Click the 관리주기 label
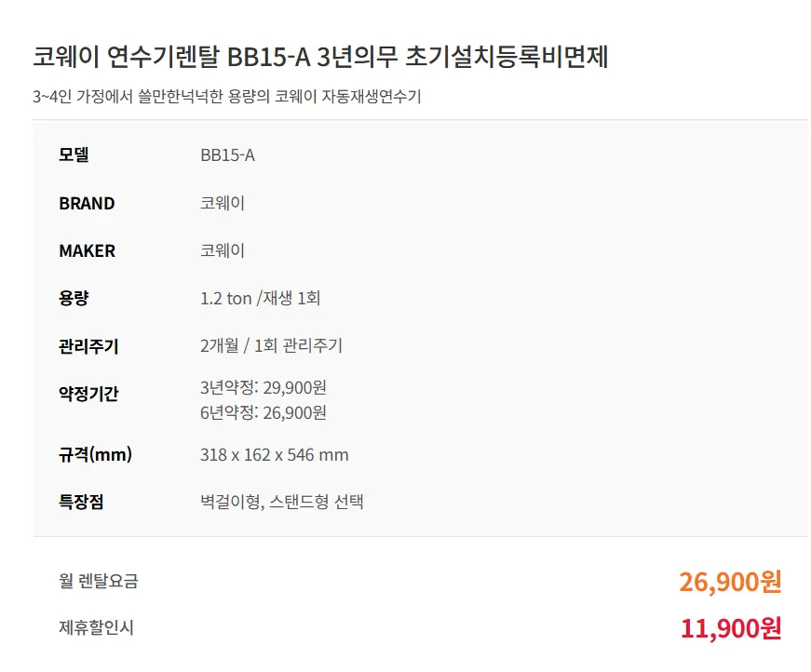The image size is (811, 672). tap(88, 346)
